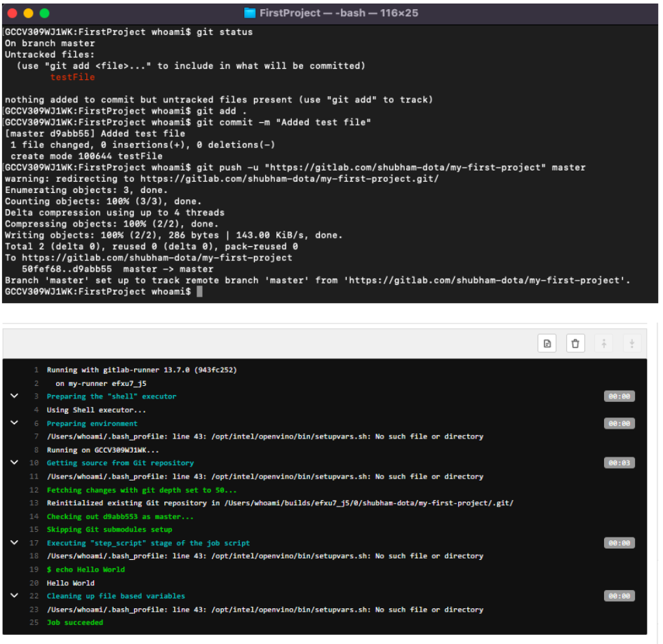Image resolution: width=663 pixels, height=644 pixels.
Task: Click 'Reinitialized existing Git repository' line 13
Action: pos(280,503)
